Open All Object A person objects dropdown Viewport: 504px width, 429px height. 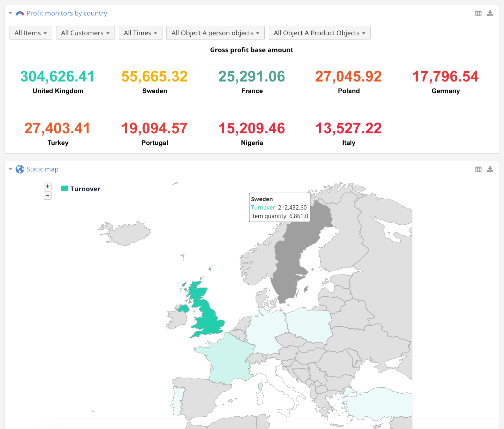215,33
